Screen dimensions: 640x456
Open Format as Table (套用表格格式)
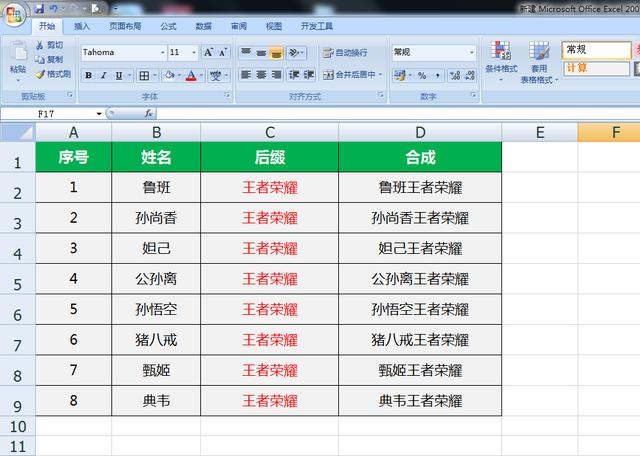(539, 62)
